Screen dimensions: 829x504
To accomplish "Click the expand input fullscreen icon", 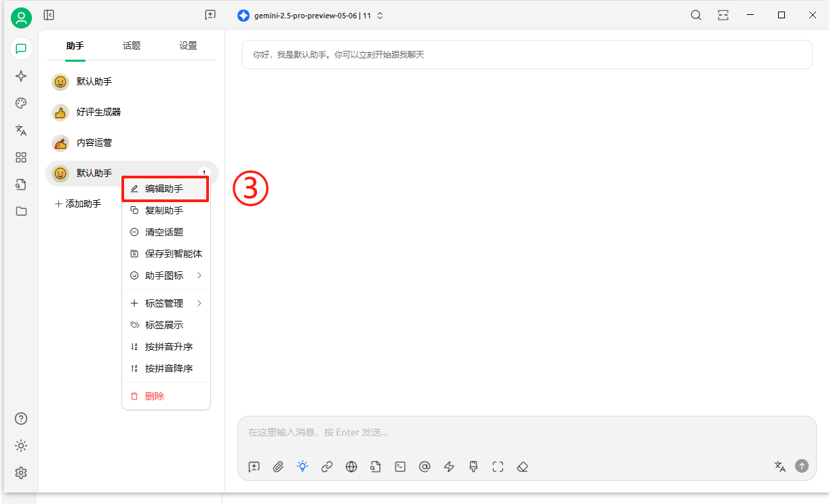I will point(498,467).
